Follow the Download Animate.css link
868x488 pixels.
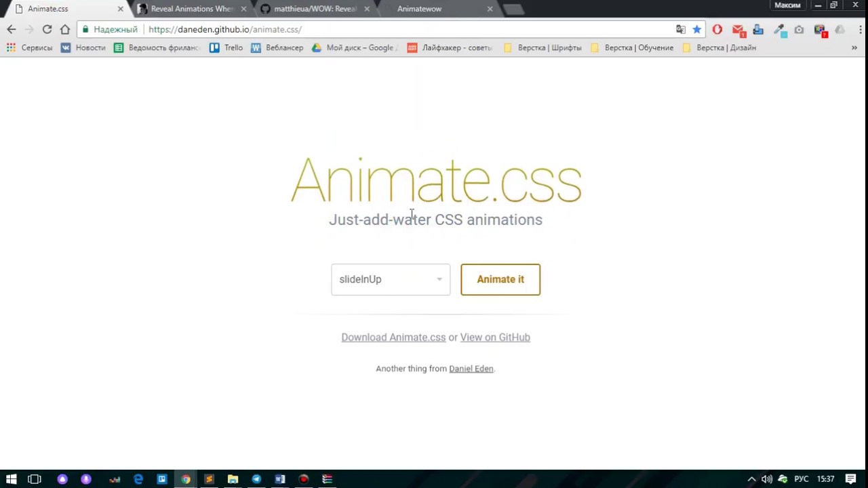[x=393, y=337]
